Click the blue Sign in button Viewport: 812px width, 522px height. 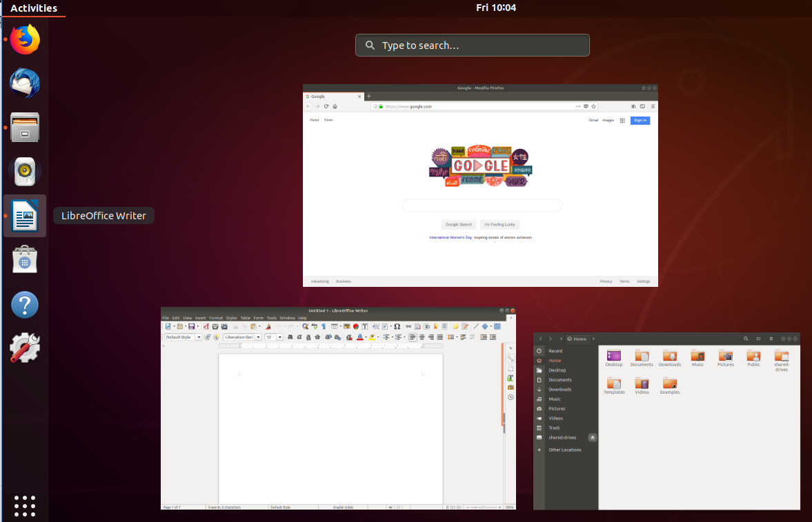coord(640,121)
